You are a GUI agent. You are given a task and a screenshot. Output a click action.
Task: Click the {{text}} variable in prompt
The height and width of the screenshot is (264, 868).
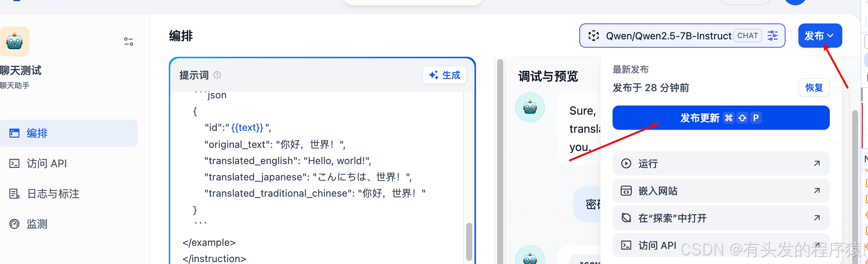coord(247,128)
